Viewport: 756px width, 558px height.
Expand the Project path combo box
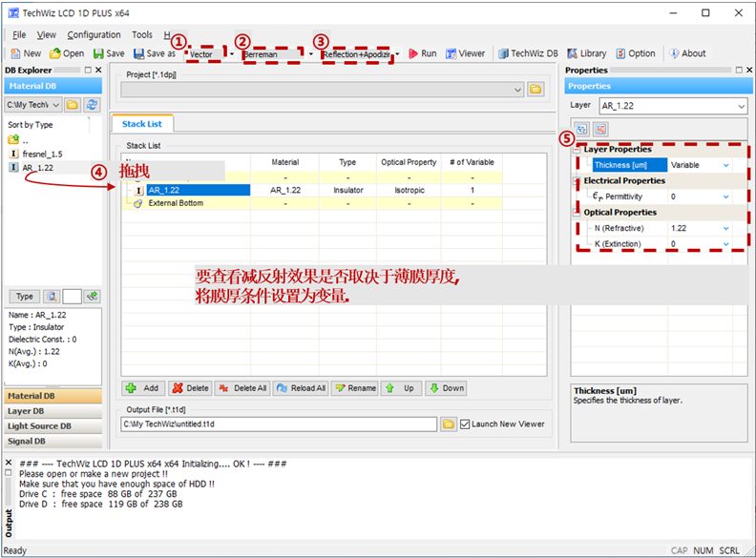517,90
